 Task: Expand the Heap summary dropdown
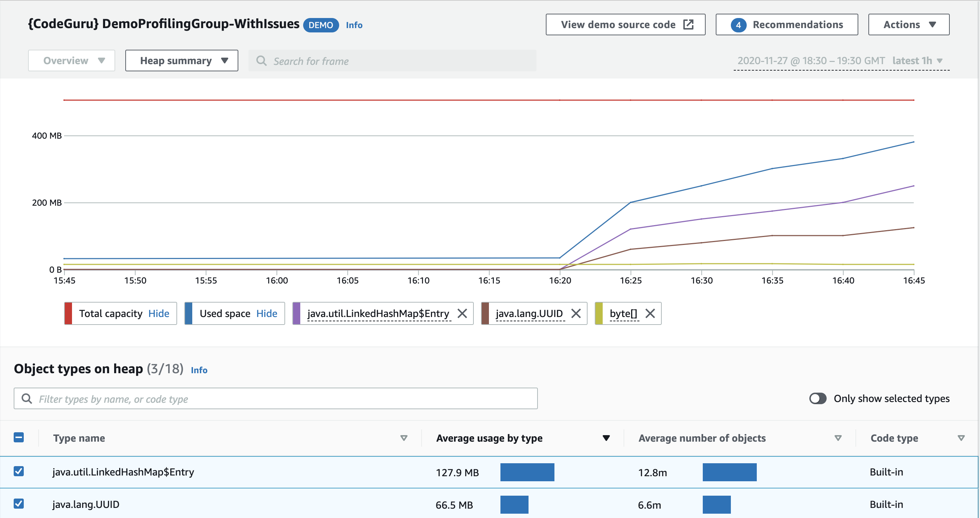(181, 61)
